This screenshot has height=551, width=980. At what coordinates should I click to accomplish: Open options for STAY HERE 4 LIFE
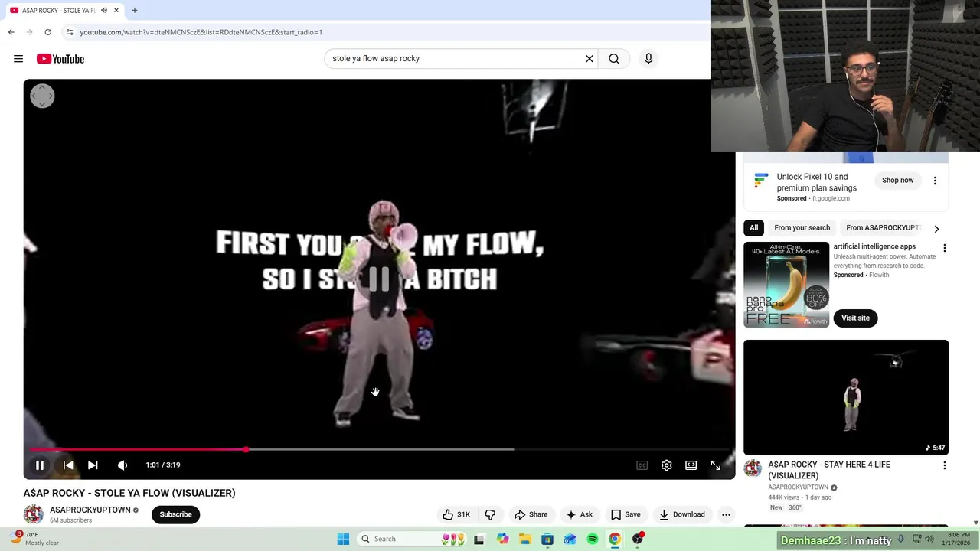pyautogui.click(x=944, y=465)
